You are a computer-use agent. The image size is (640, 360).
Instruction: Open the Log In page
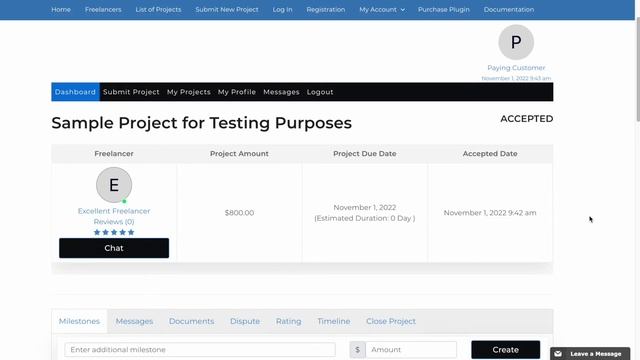282,9
